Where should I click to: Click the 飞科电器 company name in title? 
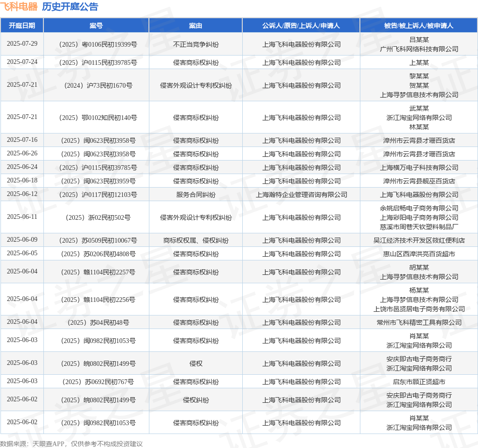[19, 7]
